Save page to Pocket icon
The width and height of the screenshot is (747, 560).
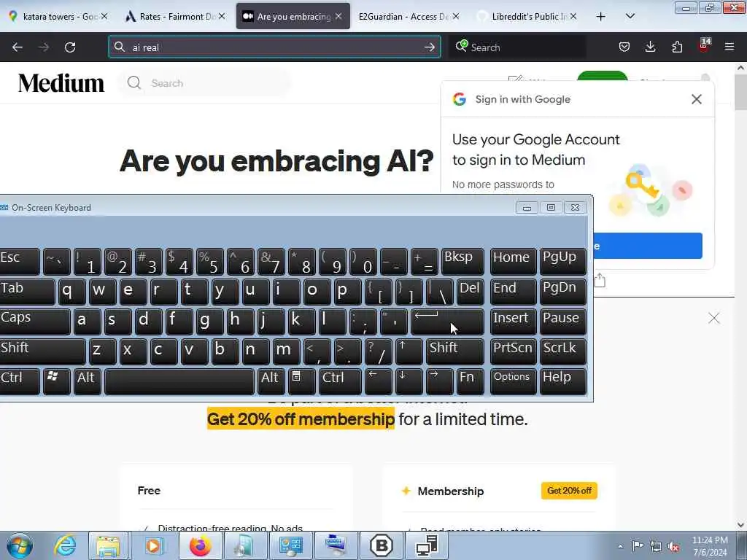point(624,47)
